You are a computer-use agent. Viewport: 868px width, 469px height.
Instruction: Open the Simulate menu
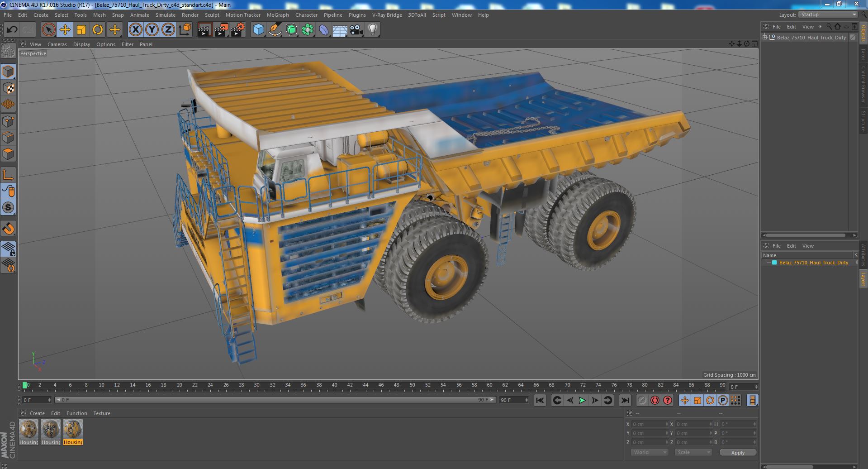click(x=166, y=15)
